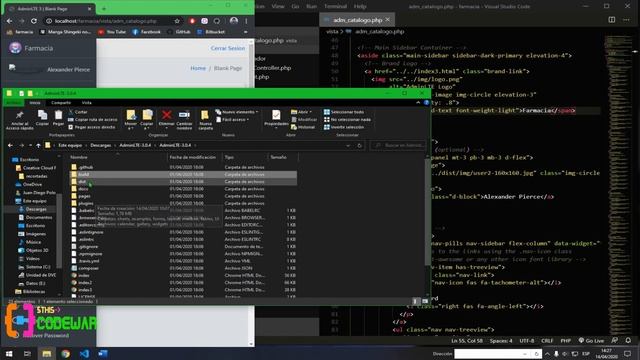This screenshot has width=640, height=360.
Task: Click the Propiedades checkmark icon
Action: (x=276, y=115)
